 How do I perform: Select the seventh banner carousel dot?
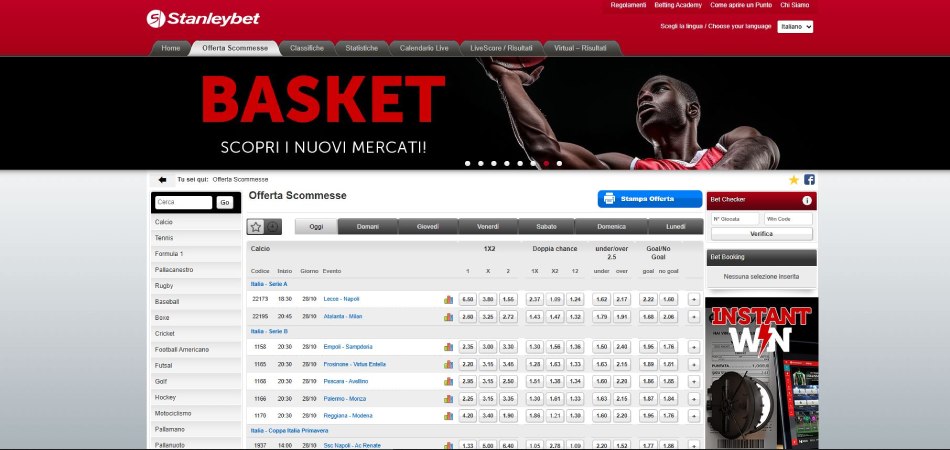546,163
